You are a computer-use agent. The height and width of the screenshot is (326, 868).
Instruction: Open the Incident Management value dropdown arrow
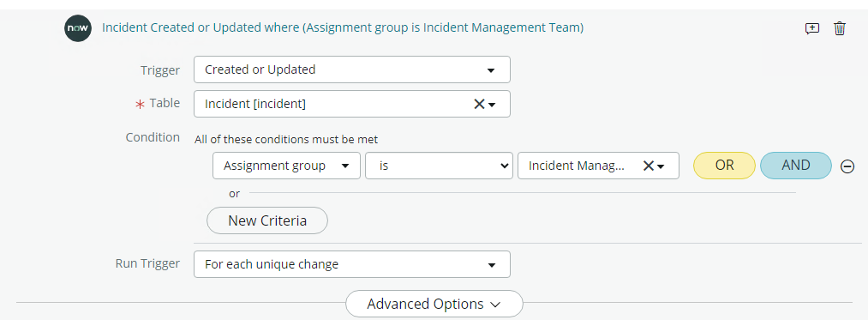pyautogui.click(x=661, y=166)
